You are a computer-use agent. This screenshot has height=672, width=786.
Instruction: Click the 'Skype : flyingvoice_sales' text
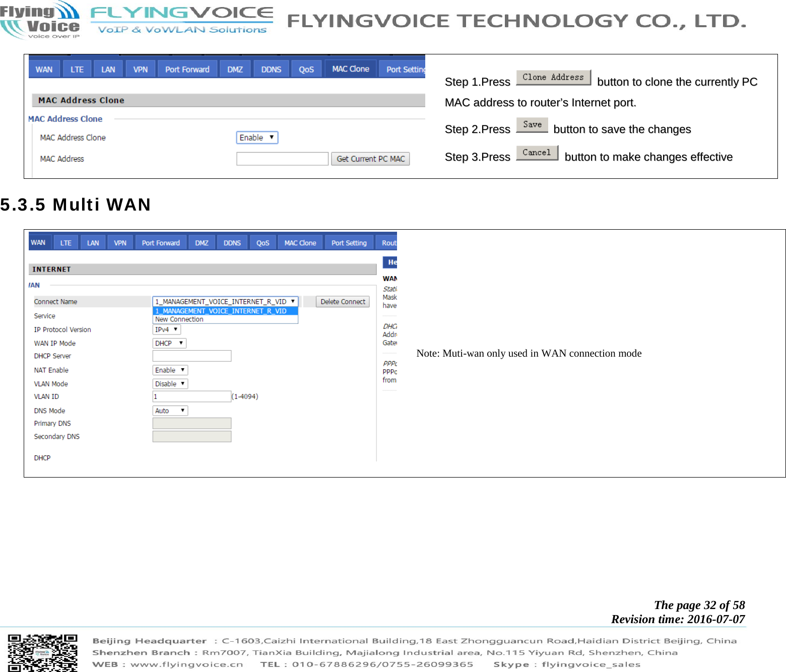(567, 664)
